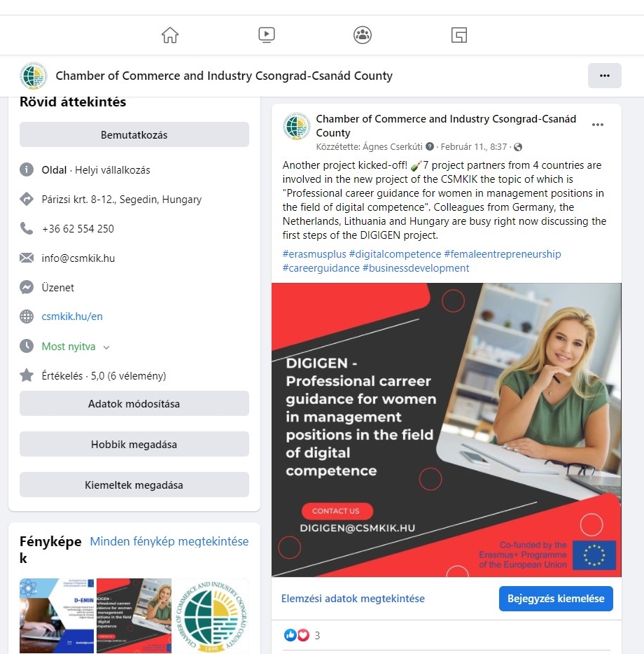
Task: Open page options three-dots button in header
Action: pos(604,76)
